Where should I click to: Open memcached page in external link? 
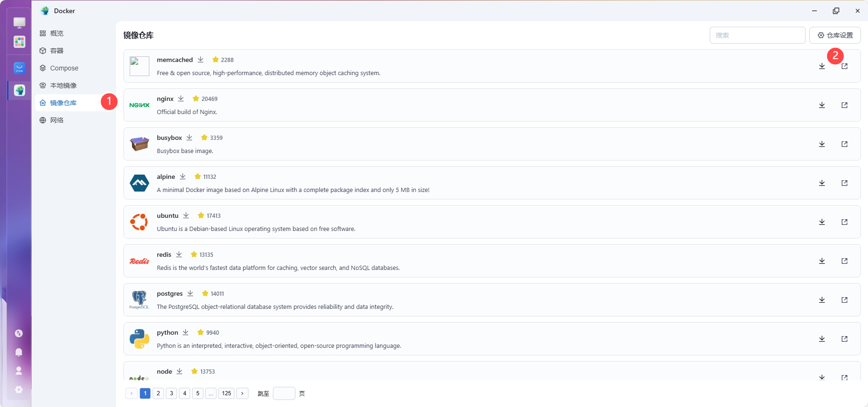coord(845,66)
